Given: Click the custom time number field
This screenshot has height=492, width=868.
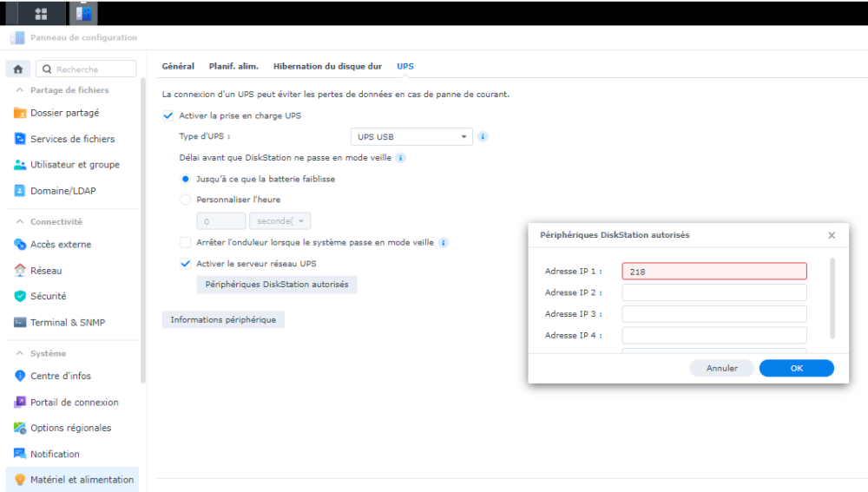Looking at the screenshot, I should 220,220.
